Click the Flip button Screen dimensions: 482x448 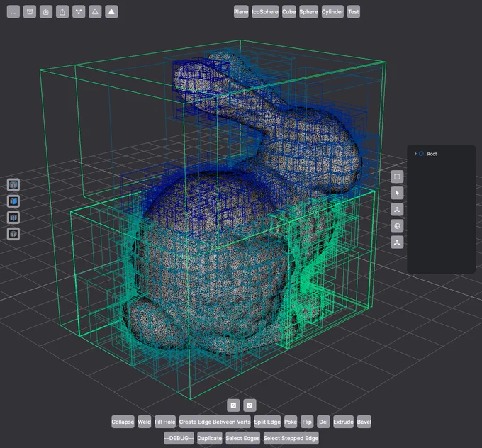point(307,422)
